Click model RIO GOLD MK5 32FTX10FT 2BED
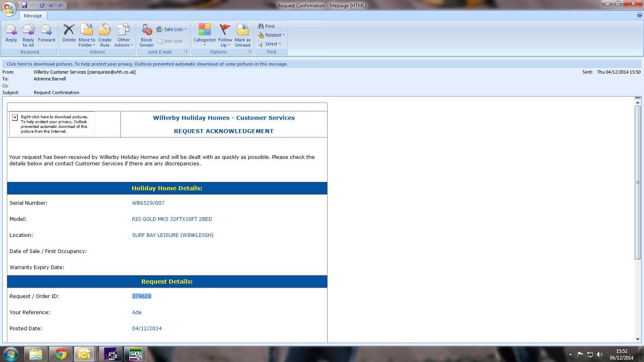This screenshot has width=644, height=362. [x=172, y=219]
